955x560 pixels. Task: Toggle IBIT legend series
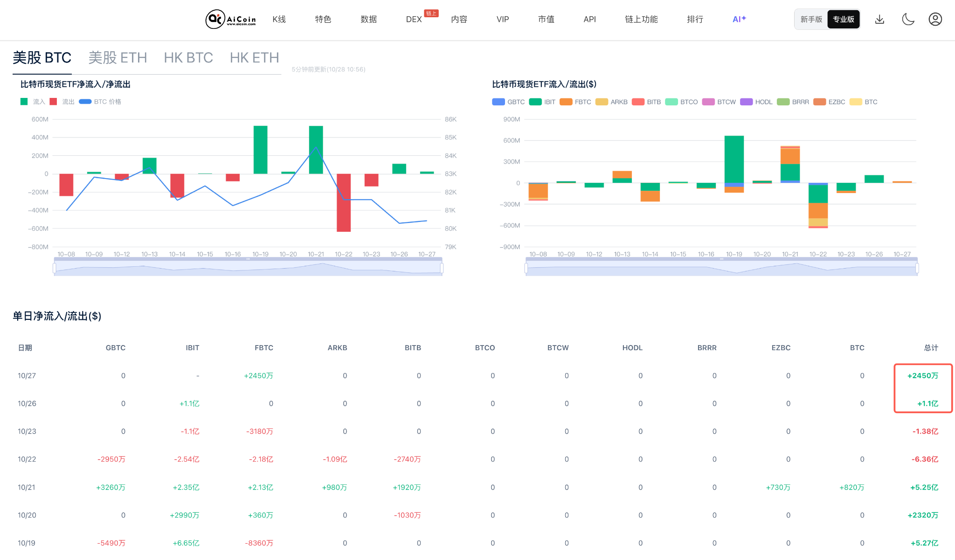coord(542,102)
